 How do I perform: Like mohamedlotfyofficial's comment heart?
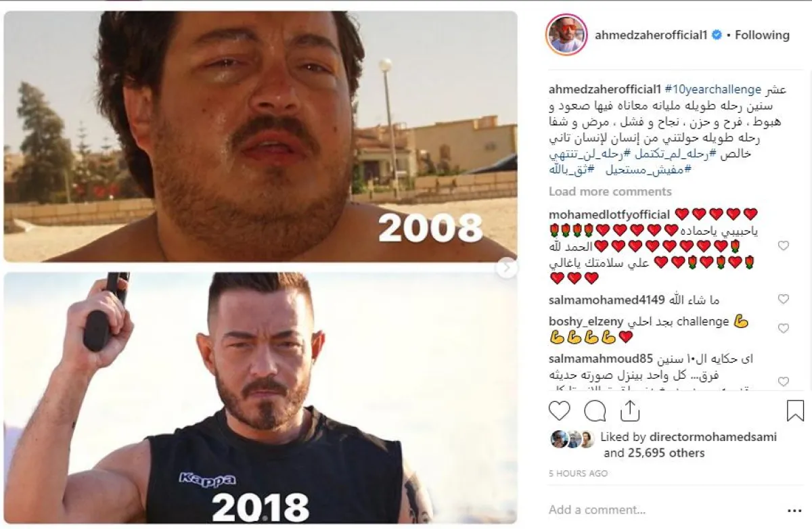783,246
